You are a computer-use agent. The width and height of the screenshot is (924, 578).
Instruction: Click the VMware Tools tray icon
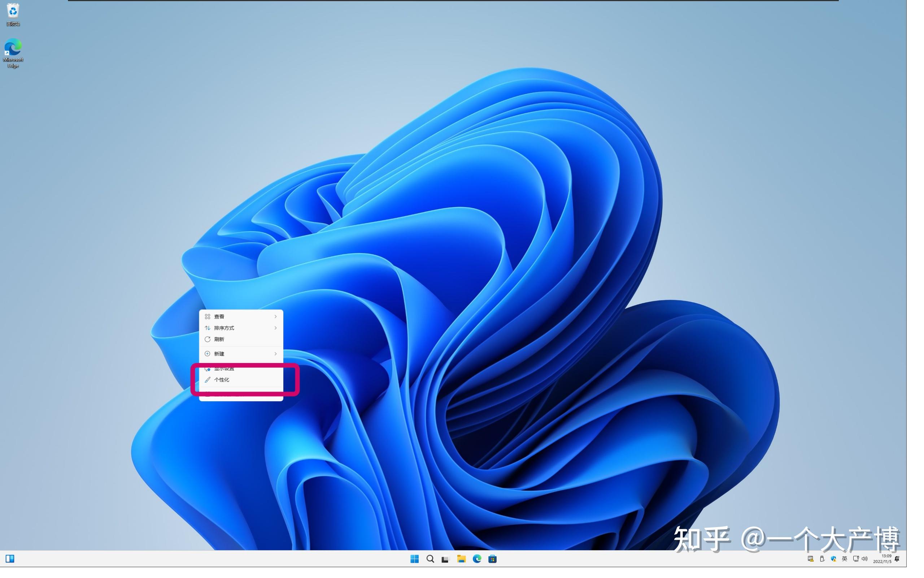click(x=810, y=559)
